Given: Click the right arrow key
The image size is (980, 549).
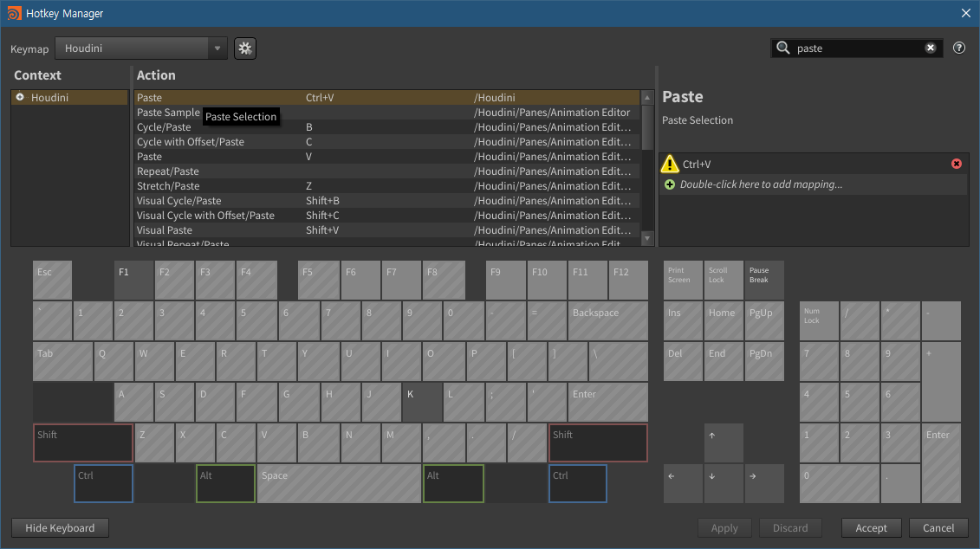Looking at the screenshot, I should click(764, 483).
